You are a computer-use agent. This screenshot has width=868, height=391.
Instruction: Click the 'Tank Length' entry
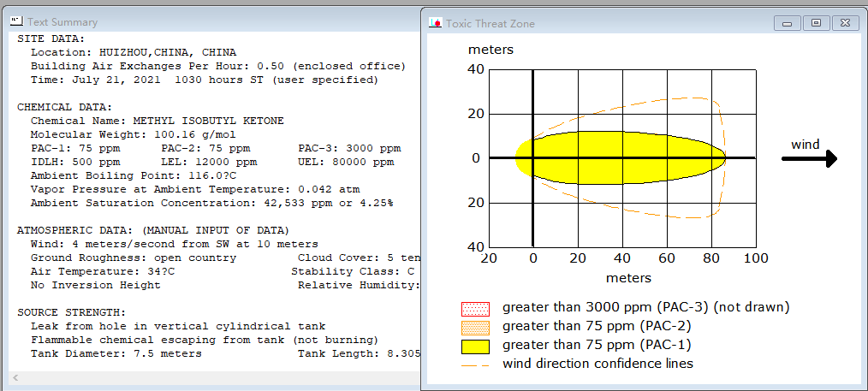[x=360, y=354]
